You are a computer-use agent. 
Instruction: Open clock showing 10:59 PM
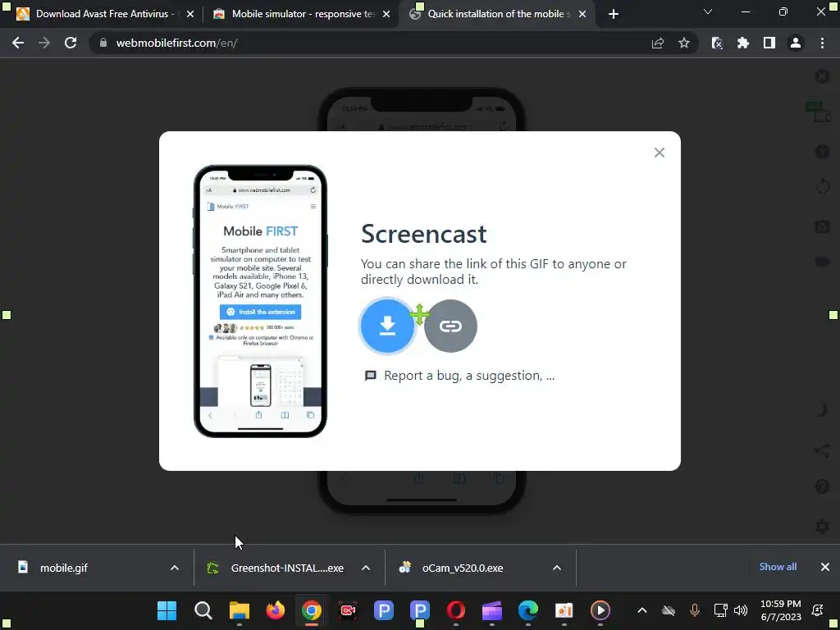781,610
